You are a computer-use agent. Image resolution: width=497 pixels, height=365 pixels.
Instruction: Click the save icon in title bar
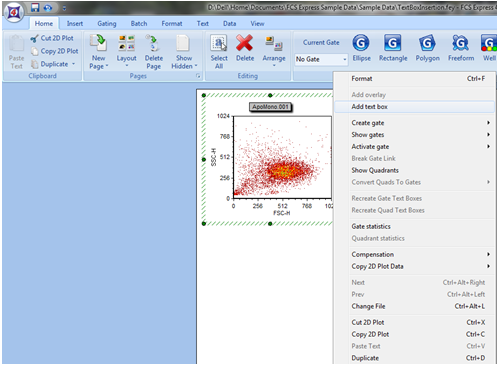[x=35, y=7]
